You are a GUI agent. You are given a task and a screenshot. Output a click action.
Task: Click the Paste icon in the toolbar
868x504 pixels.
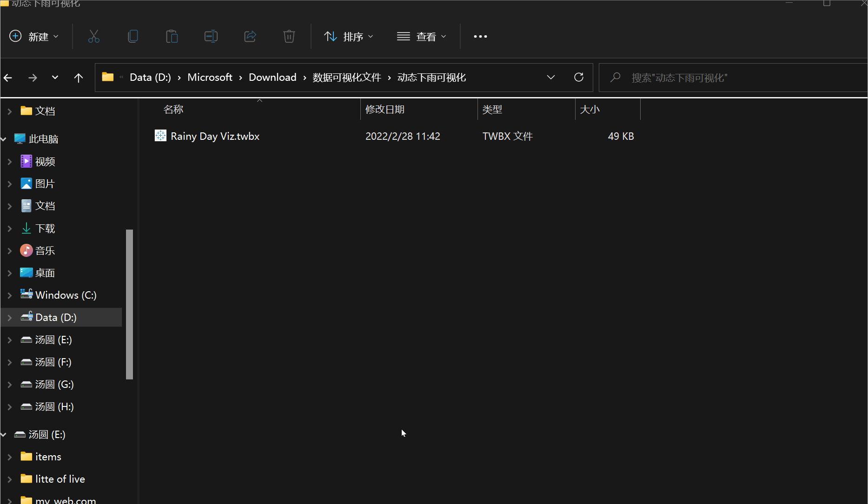(x=172, y=36)
